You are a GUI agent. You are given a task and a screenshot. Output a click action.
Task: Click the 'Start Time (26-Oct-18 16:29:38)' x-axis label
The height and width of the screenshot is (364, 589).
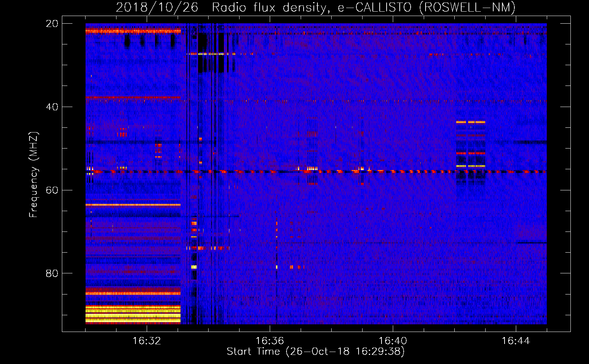[316, 352]
